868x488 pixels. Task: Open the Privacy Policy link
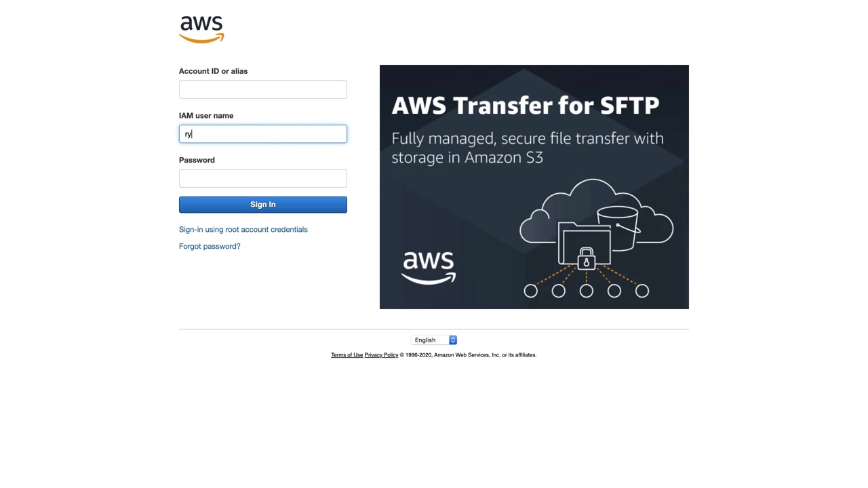381,355
